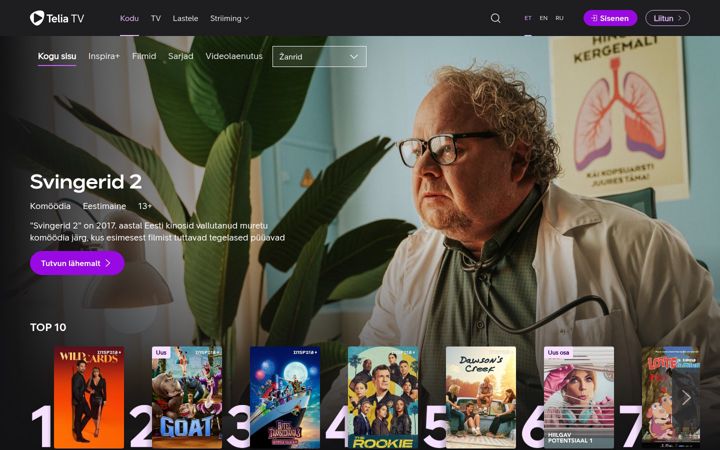Click the Sisenen login button
Image resolution: width=720 pixels, height=450 pixels.
point(610,18)
